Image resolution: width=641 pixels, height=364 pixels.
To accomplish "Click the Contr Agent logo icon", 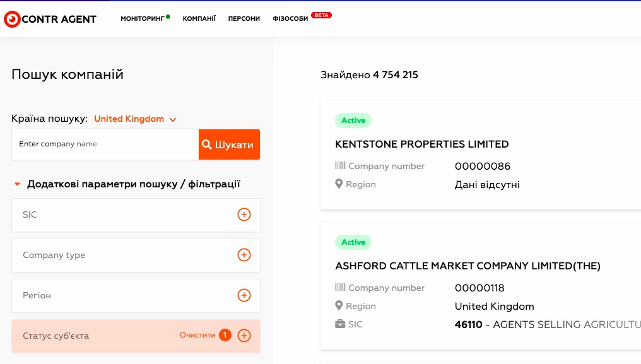I will click(12, 19).
